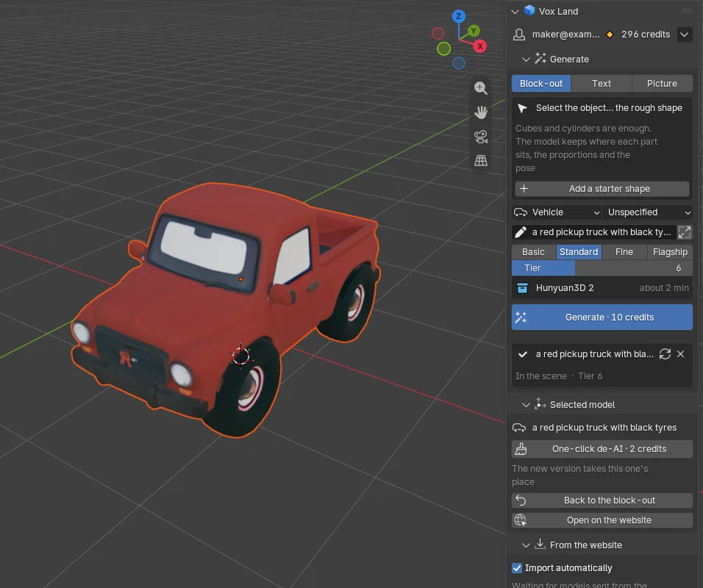
Task: Expand the prompt text editor icon
Action: 684,232
